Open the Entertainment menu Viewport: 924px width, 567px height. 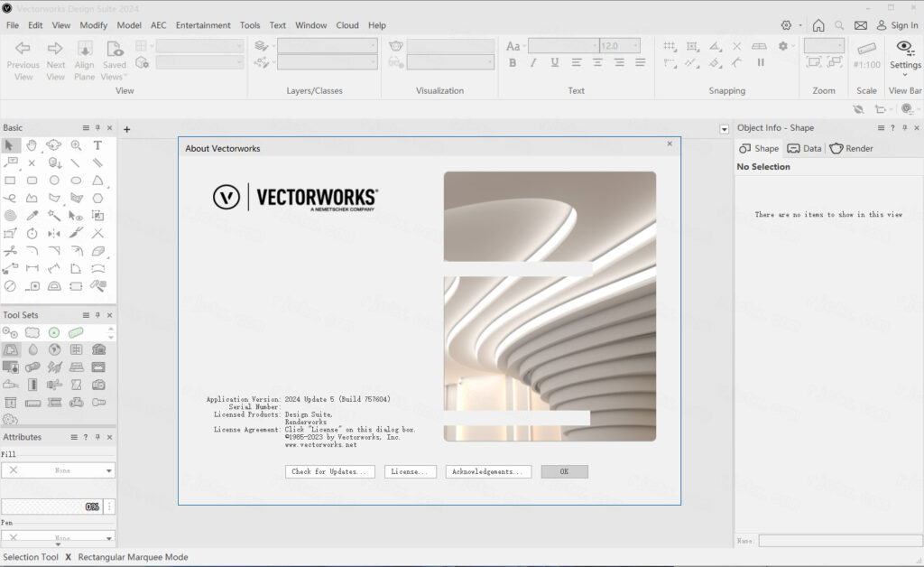(x=203, y=25)
